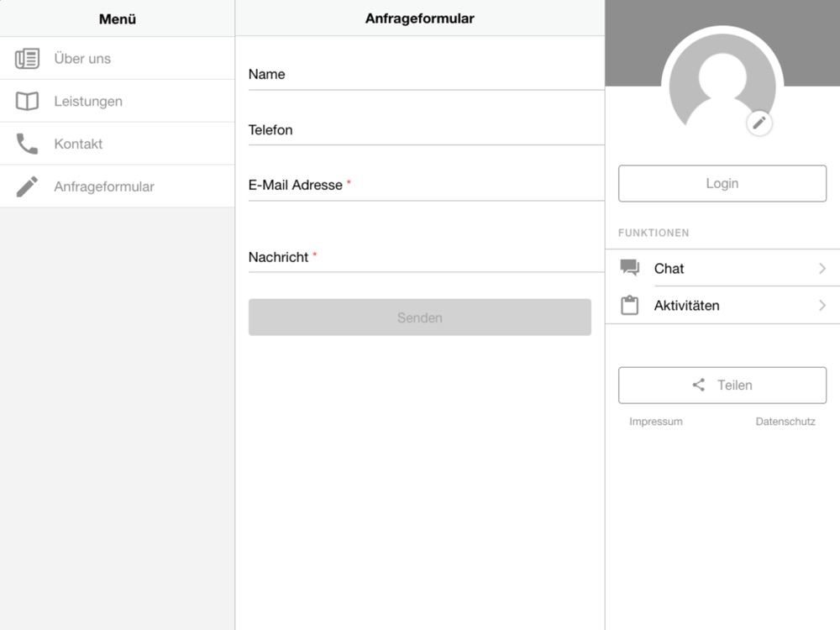840x630 pixels.
Task: Click the phone icon for Kontakt
Action: [x=27, y=144]
